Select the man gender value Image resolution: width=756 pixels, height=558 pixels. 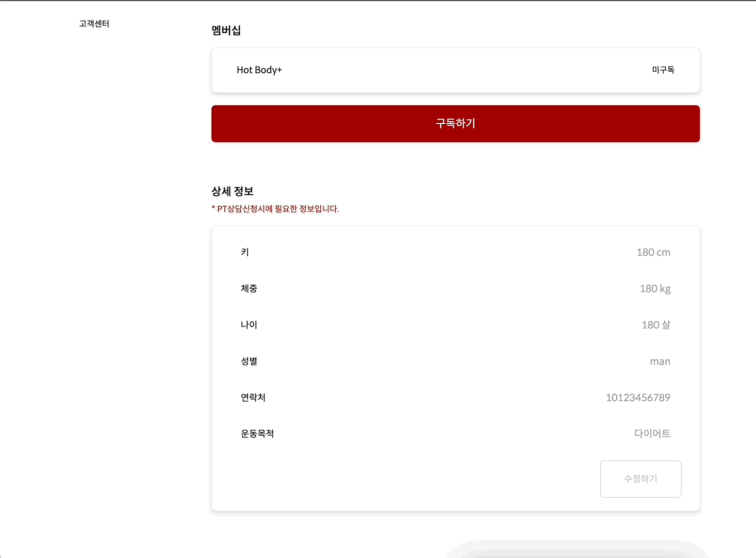click(x=660, y=361)
